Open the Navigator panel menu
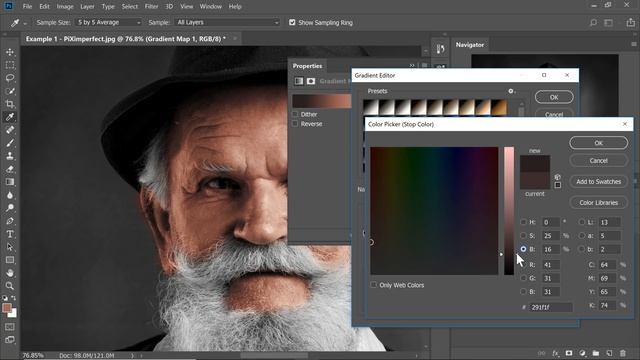The width and height of the screenshot is (640, 360). (634, 44)
